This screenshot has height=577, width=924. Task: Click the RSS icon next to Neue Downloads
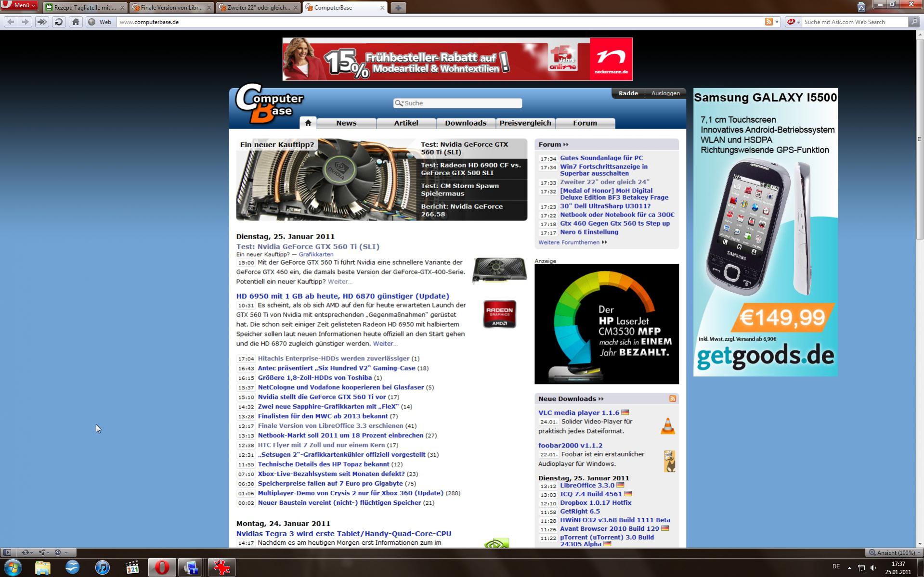pyautogui.click(x=673, y=398)
